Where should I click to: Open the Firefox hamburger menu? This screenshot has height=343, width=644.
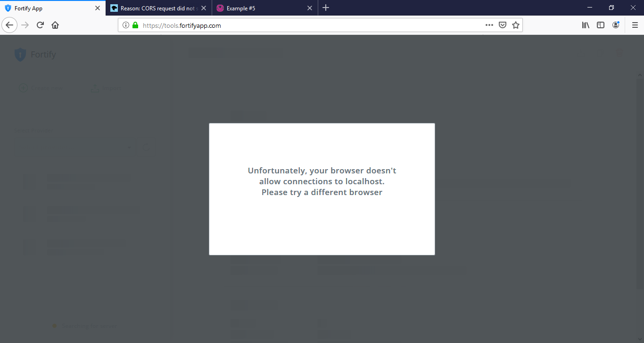(x=635, y=24)
